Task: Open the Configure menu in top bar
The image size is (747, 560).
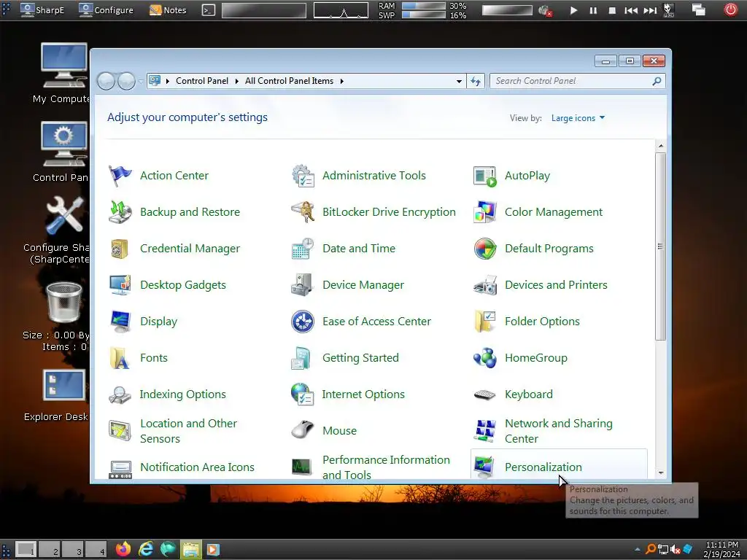Action: 107,9
